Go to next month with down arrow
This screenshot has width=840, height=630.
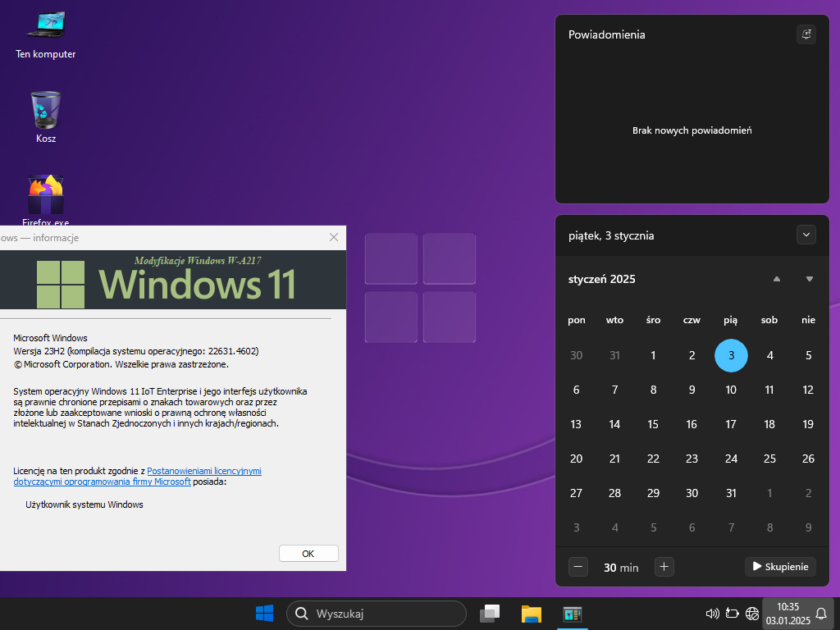click(809, 279)
